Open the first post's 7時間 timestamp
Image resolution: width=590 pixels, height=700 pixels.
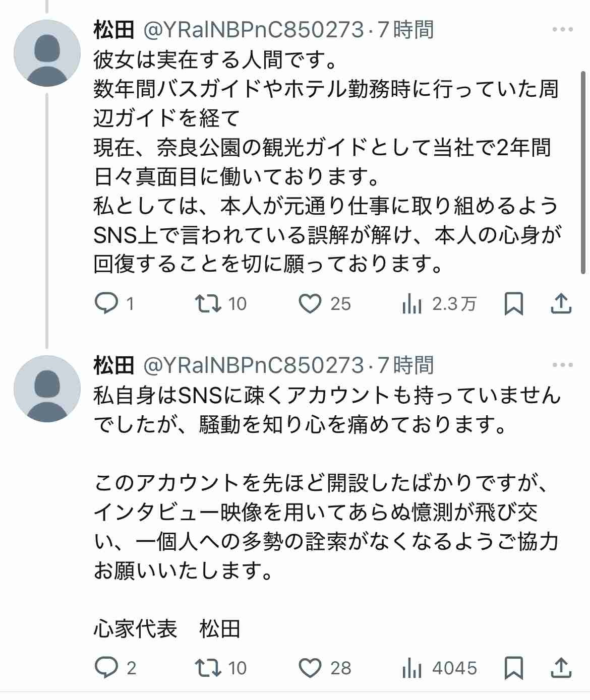tap(406, 30)
